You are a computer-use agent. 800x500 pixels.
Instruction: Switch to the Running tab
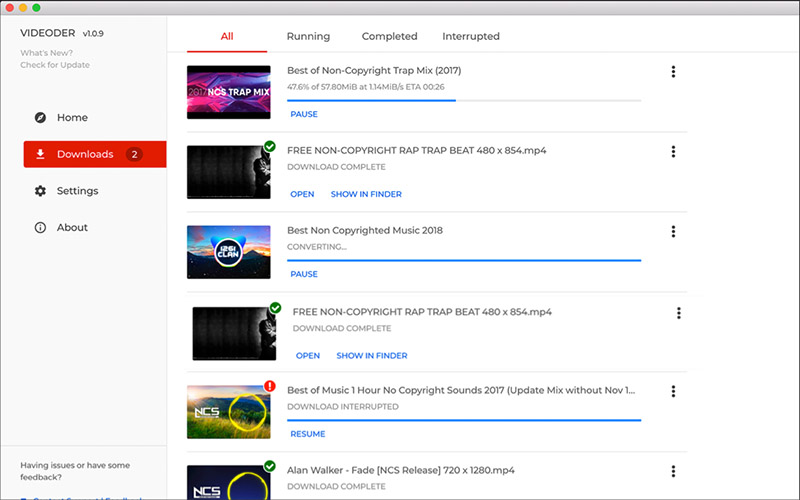[308, 36]
